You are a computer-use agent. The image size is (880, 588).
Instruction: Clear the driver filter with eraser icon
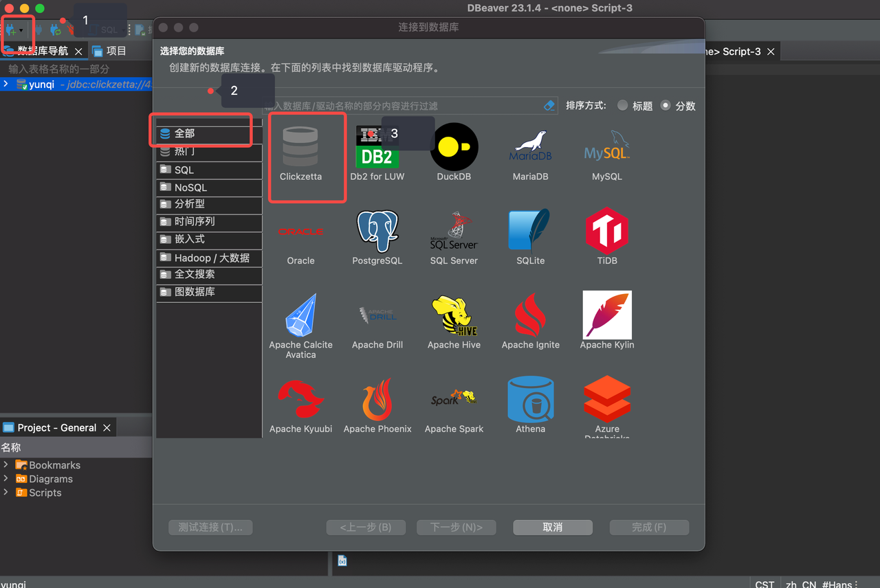tap(549, 106)
